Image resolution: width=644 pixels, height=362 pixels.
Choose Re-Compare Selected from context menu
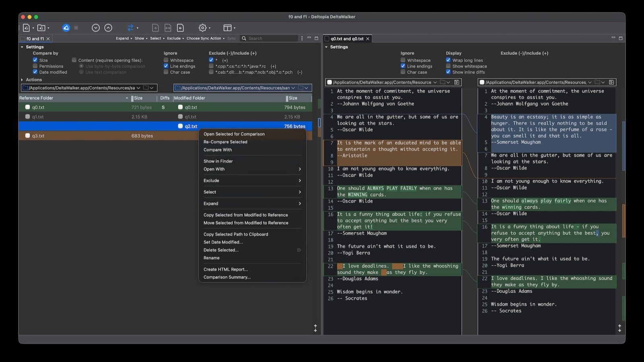coord(252,142)
